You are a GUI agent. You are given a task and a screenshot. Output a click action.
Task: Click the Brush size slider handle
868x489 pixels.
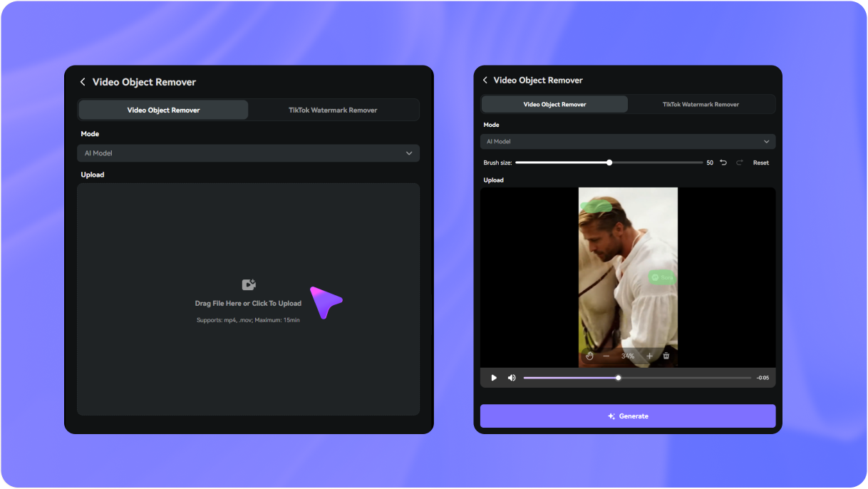[609, 163]
